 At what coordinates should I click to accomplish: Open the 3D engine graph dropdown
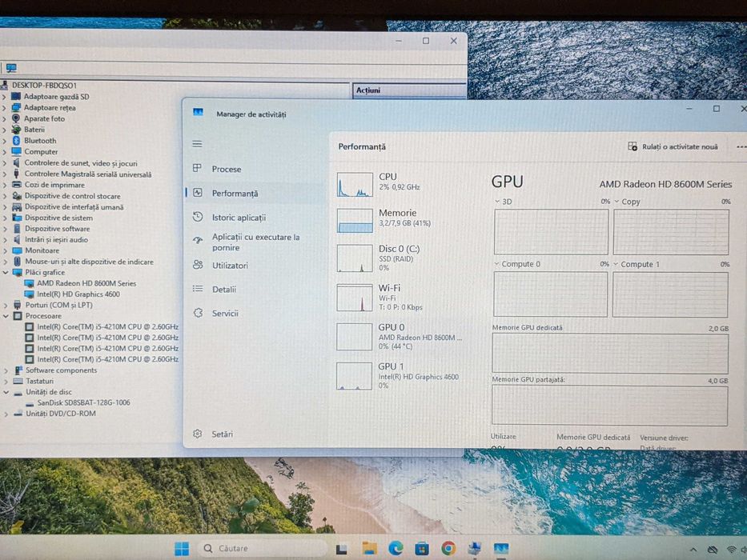(x=497, y=202)
